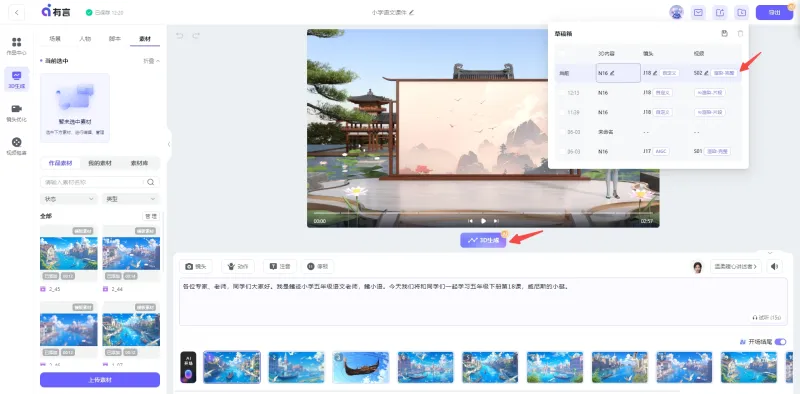This screenshot has height=394, width=800.
Task: Switch to the 人物 tab
Action: 85,38
